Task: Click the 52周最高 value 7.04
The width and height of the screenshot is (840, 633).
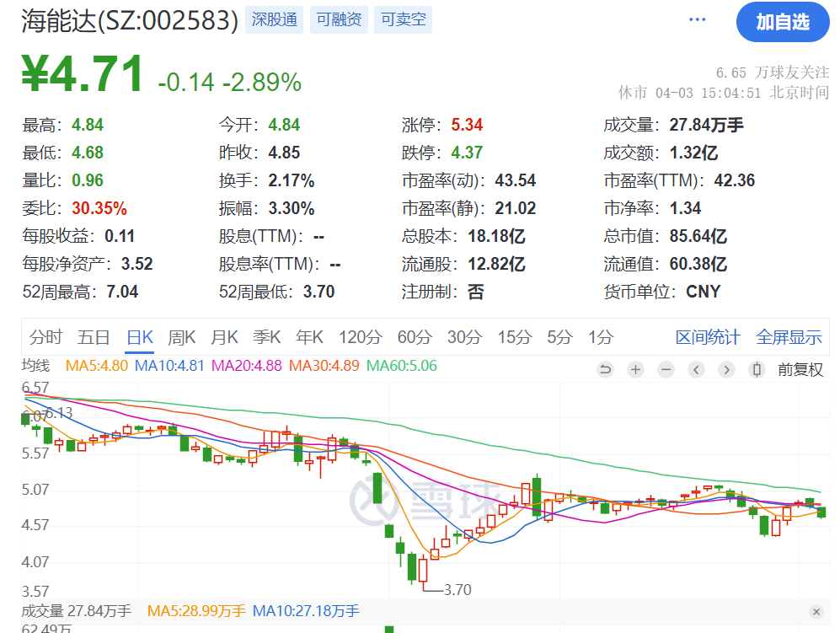Action: click(122, 292)
